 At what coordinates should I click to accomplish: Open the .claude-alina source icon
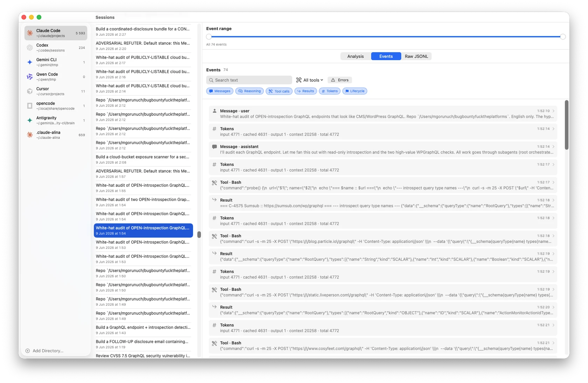30,135
